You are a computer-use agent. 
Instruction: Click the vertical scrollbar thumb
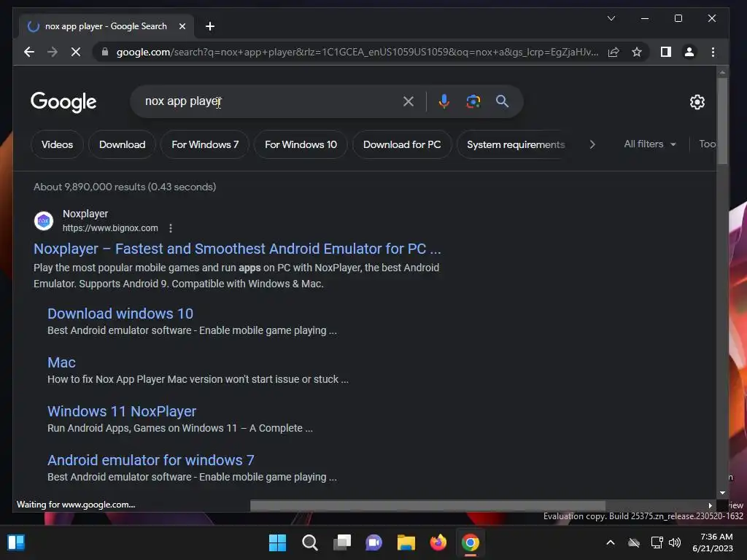pyautogui.click(x=723, y=122)
